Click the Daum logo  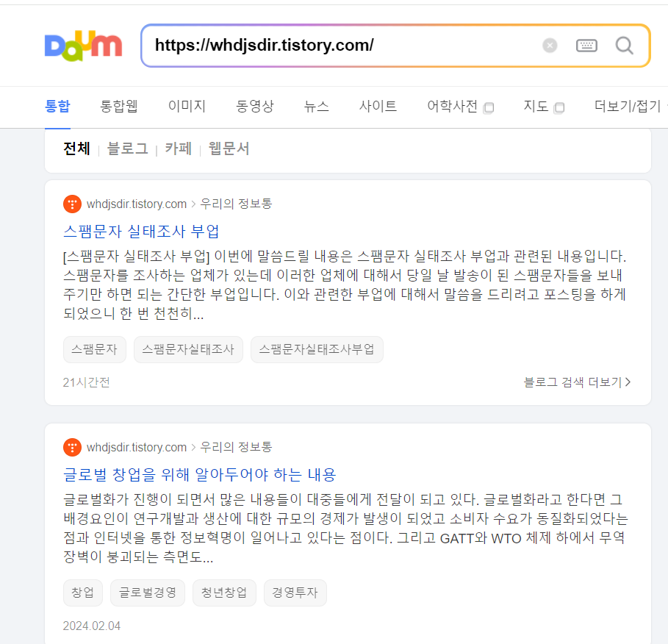pos(84,46)
